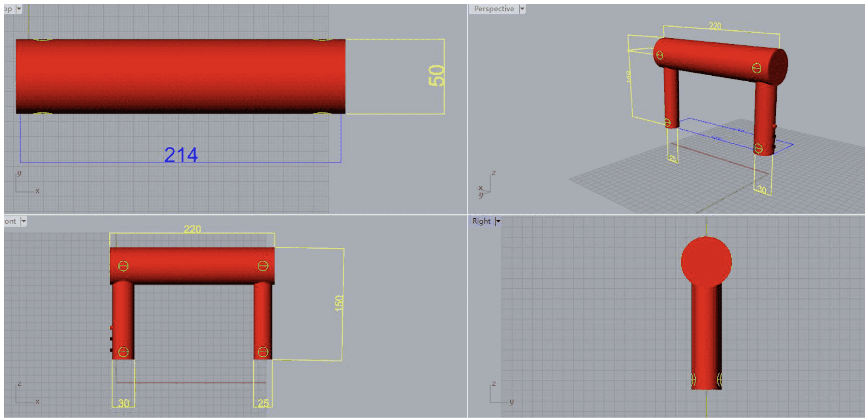Click top-right circle marker in Front view
The height and width of the screenshot is (420, 868).
(263, 266)
